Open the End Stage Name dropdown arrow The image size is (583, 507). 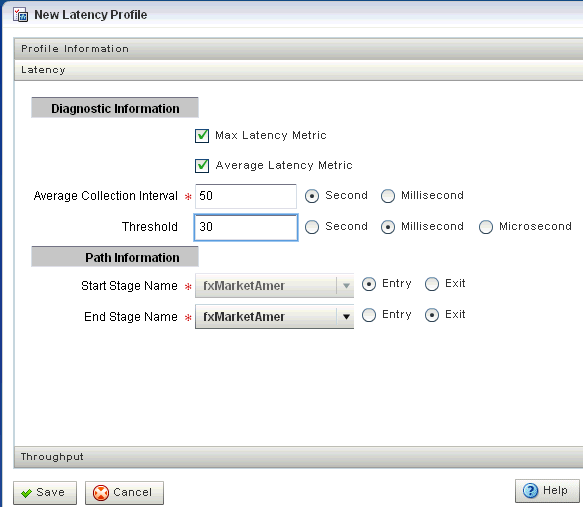[x=346, y=317]
